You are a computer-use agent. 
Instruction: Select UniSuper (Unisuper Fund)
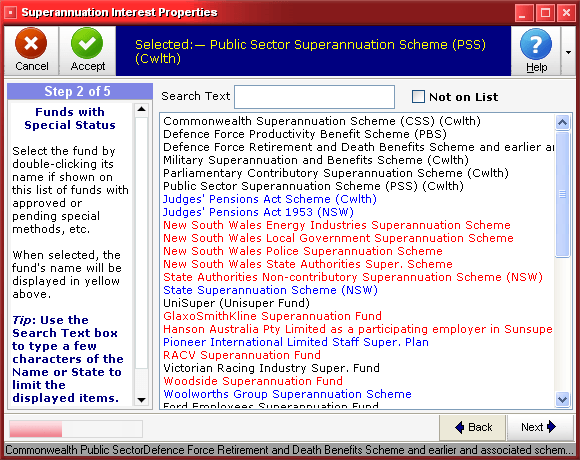click(236, 303)
